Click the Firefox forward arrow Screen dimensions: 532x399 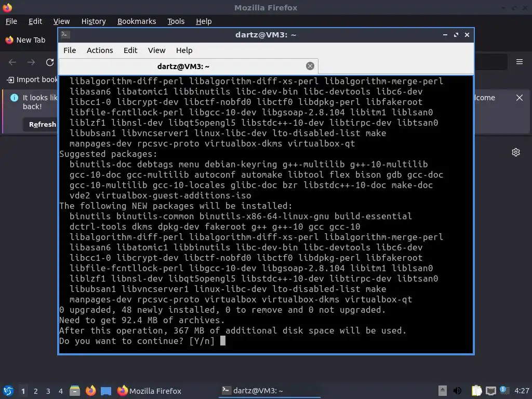pos(31,62)
